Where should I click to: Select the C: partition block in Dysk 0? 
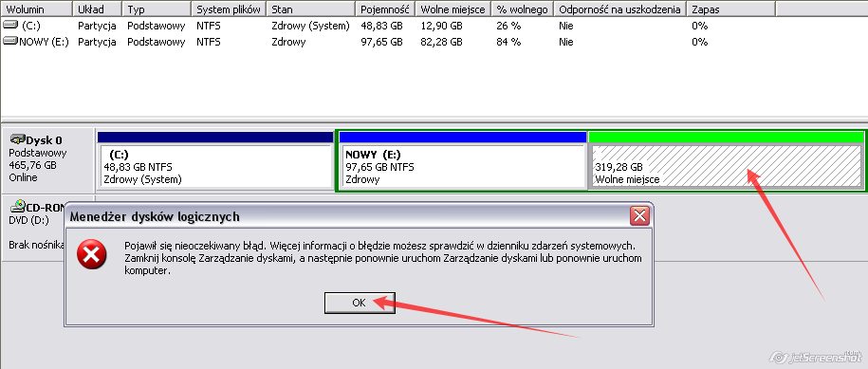(215, 160)
